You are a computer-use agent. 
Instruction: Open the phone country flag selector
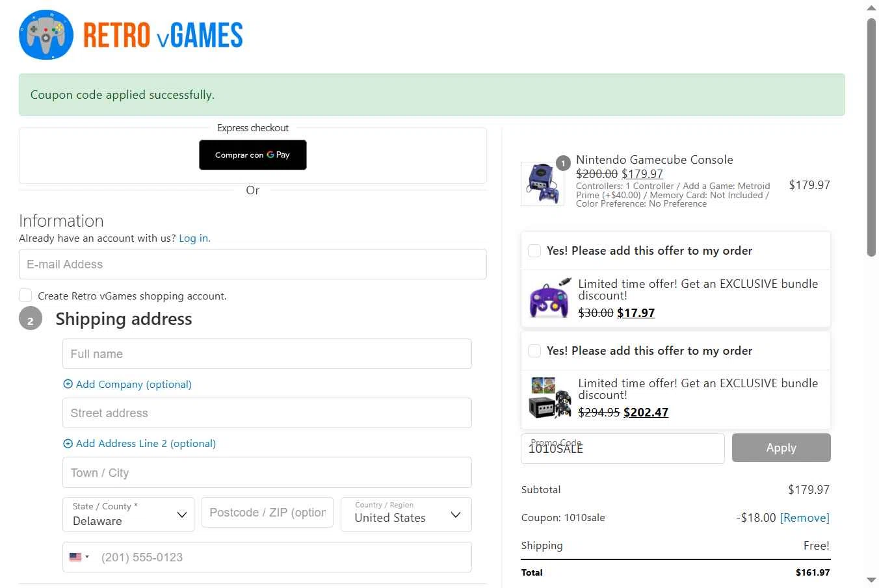pos(79,557)
